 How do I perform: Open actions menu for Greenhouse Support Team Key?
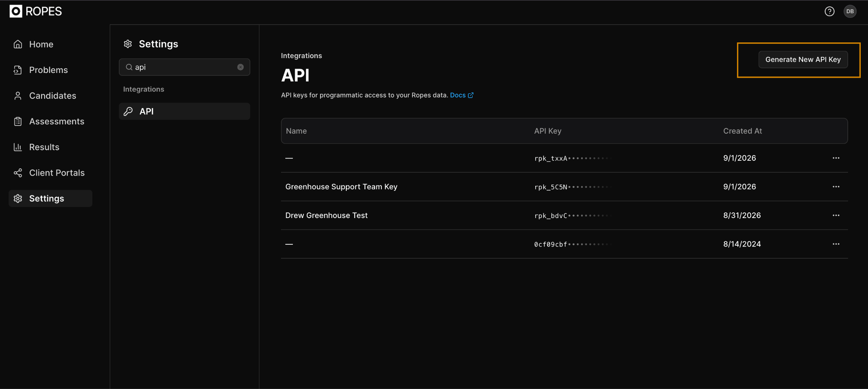pyautogui.click(x=836, y=187)
